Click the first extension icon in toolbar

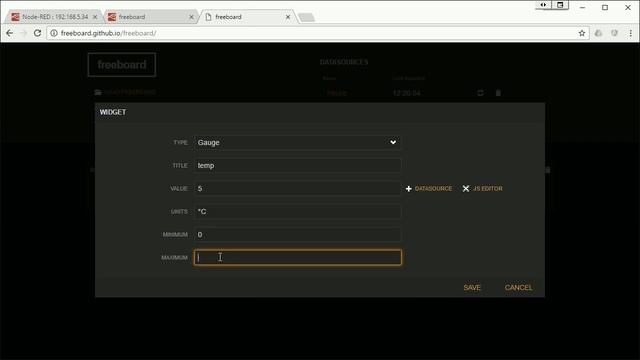coord(598,33)
